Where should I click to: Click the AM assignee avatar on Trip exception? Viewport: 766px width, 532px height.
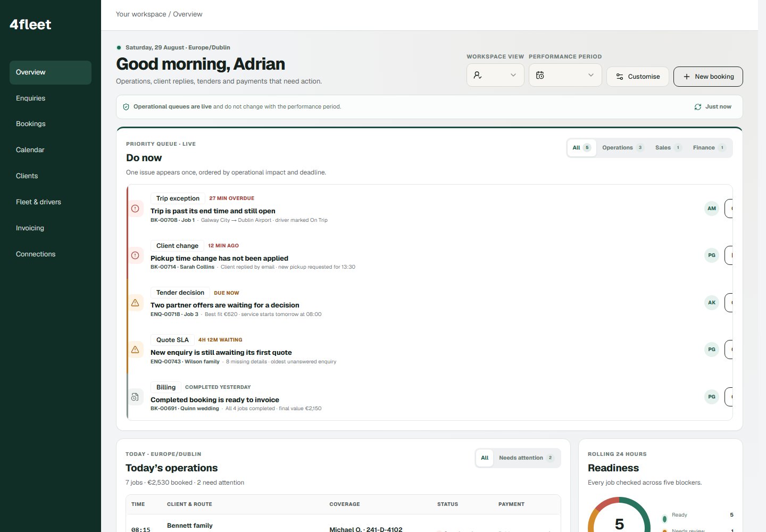(712, 209)
